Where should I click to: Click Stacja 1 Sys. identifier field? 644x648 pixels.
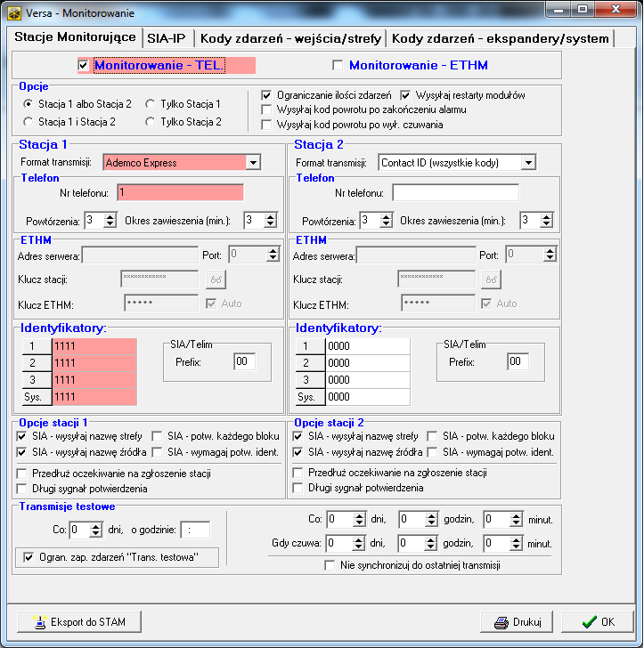[x=94, y=396]
